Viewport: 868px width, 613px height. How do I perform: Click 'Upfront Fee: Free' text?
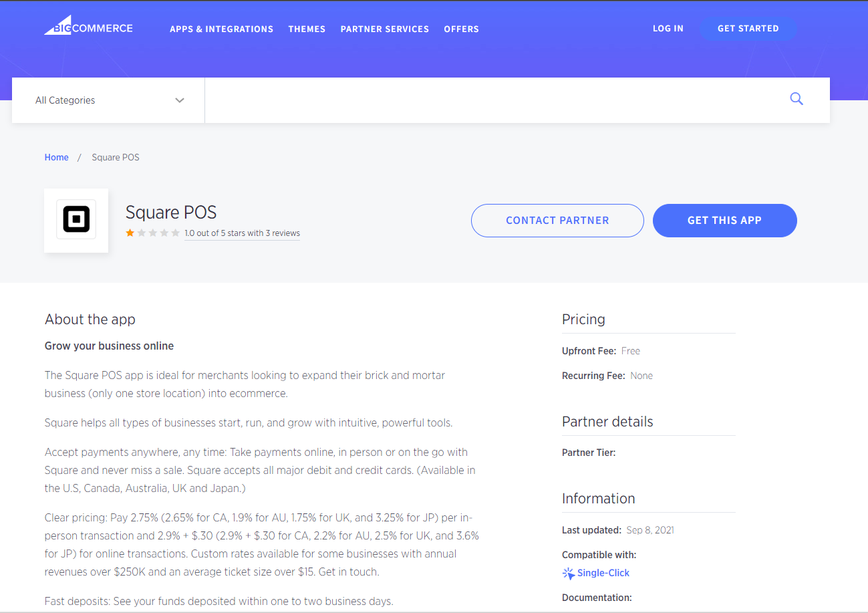(x=601, y=351)
